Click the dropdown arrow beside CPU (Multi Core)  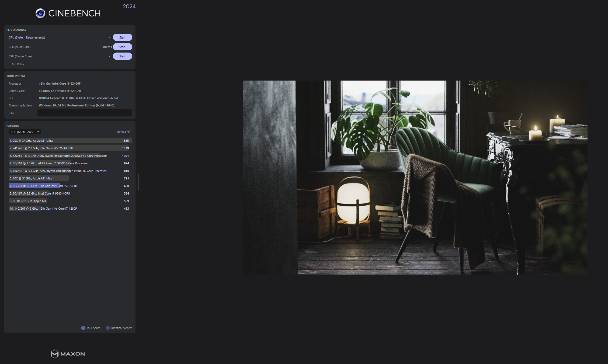[x=38, y=132]
